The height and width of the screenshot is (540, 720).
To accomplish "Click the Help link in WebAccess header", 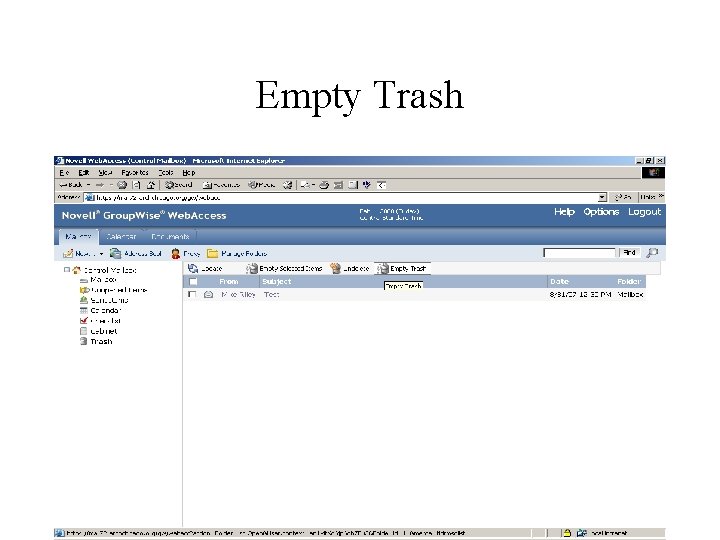I will click(564, 212).
